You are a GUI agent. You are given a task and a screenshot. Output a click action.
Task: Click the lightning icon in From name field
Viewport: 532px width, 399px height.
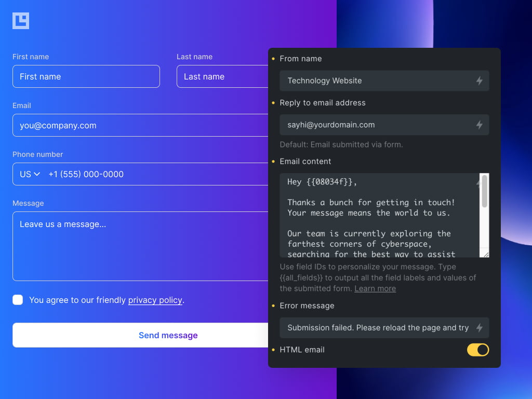479,81
